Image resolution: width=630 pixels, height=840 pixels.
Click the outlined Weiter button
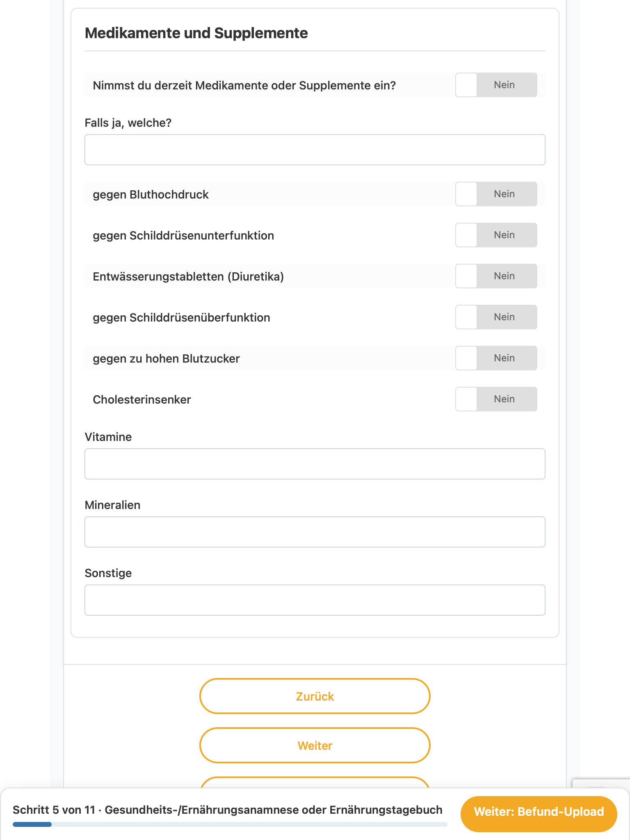pos(315,745)
